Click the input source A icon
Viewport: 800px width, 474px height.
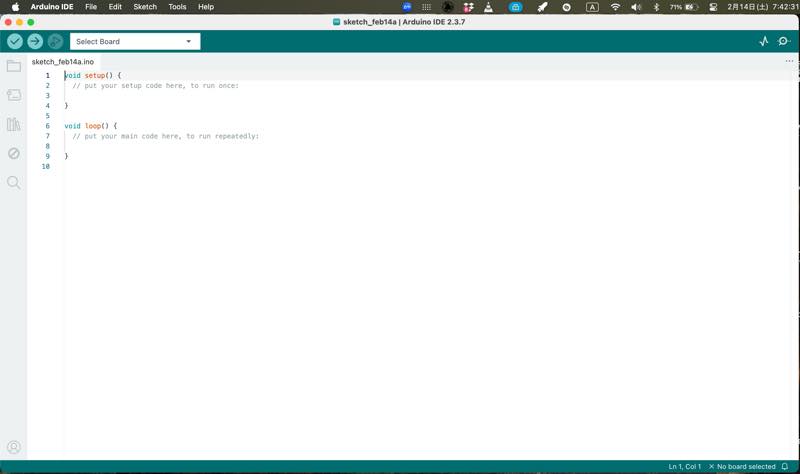592,7
